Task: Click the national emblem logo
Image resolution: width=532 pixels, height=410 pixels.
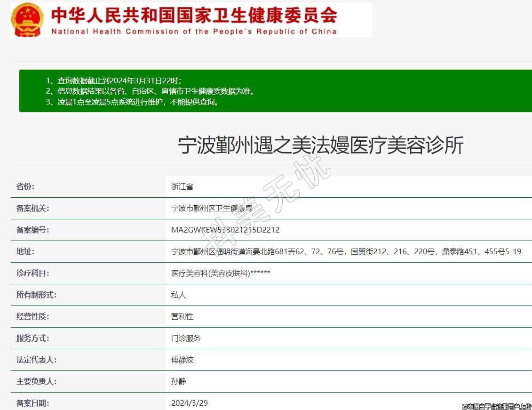Action: (27, 20)
